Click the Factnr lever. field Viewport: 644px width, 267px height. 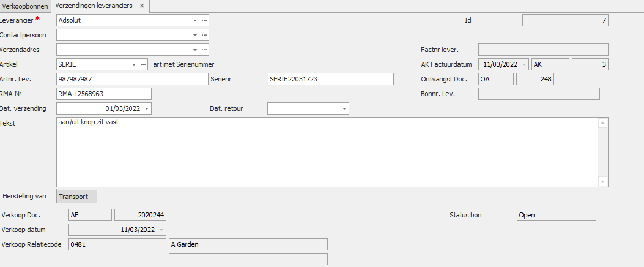543,50
